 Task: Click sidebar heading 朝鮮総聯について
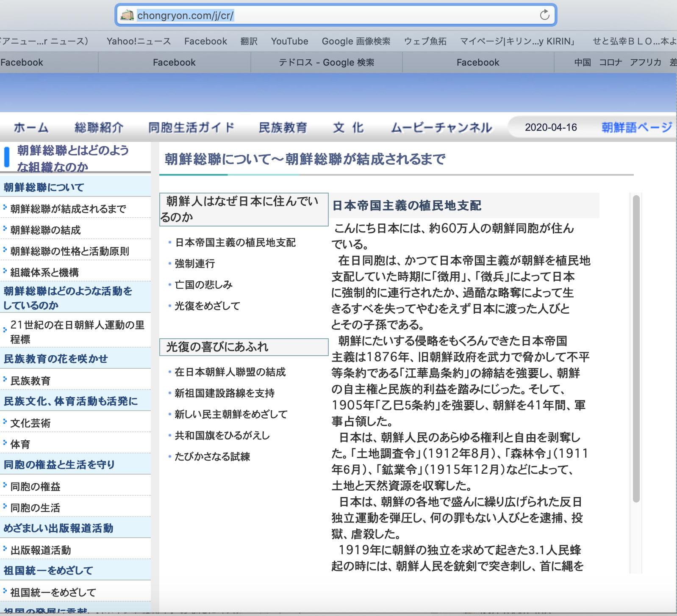pyautogui.click(x=44, y=187)
